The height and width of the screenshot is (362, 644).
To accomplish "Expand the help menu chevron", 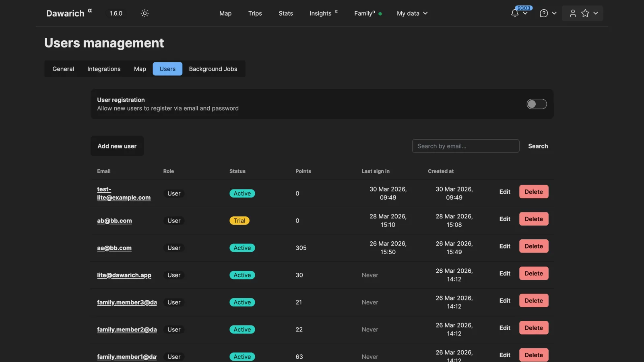I will coord(554,13).
